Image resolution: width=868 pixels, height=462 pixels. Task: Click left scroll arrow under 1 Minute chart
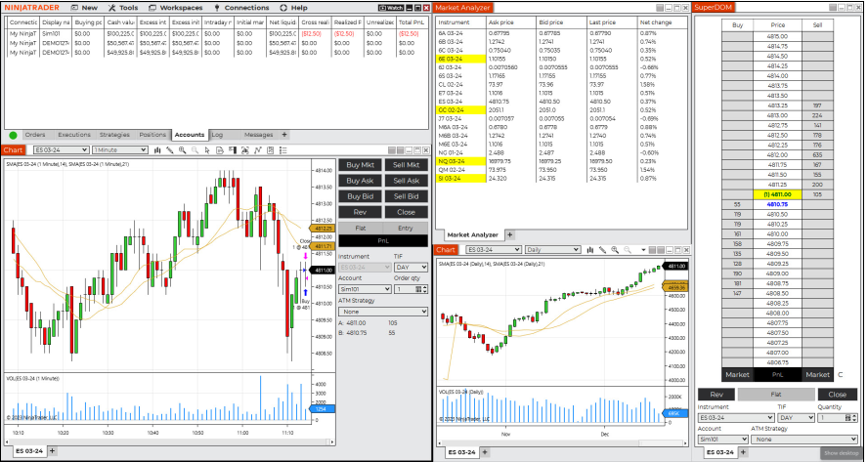(8, 442)
